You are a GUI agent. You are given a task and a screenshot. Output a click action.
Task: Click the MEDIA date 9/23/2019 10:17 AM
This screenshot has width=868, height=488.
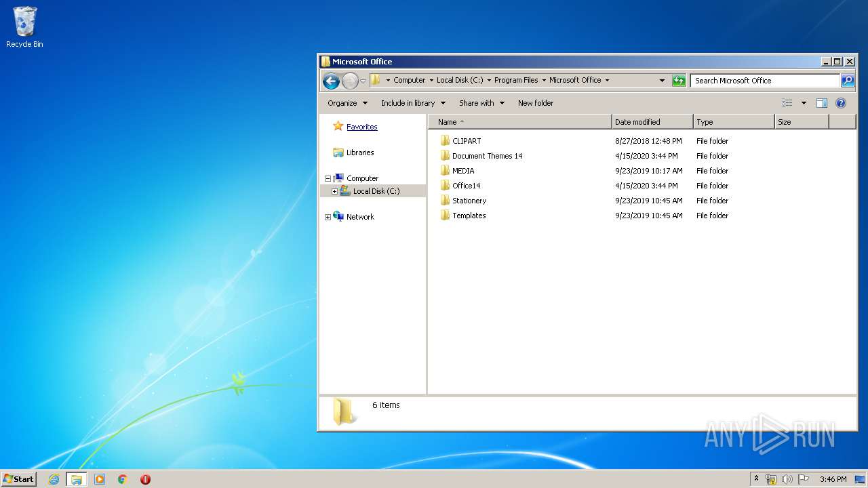[649, 171]
